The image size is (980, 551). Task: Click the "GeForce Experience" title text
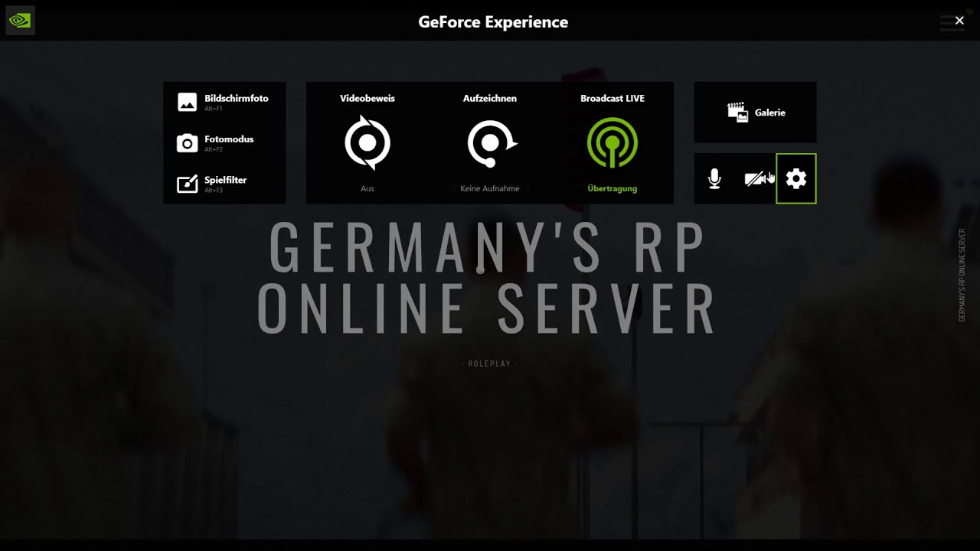[x=493, y=22]
